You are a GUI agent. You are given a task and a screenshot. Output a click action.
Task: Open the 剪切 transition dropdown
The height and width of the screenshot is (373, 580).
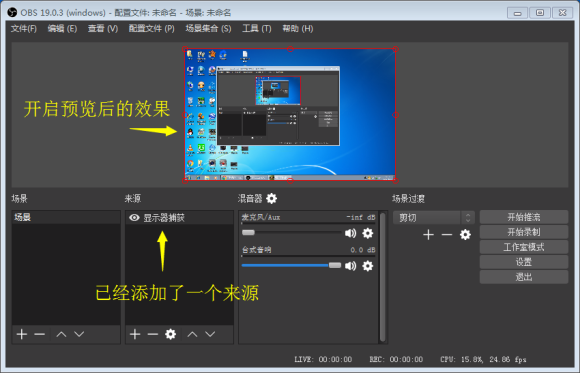click(434, 218)
